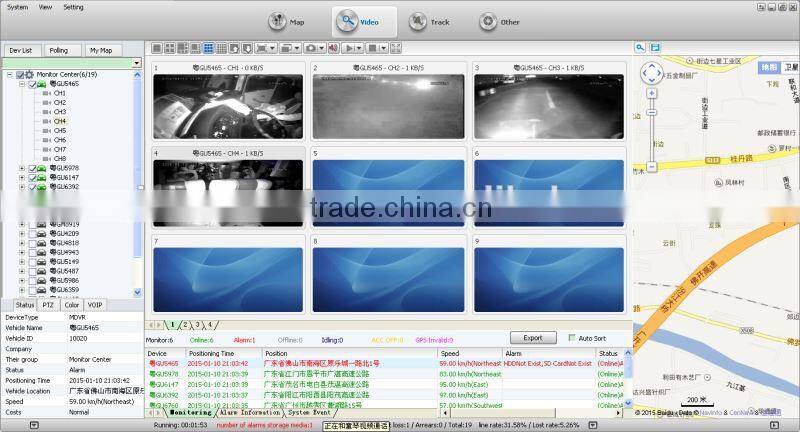This screenshot has width=800, height=432.
Task: Open the device search combo box dropdown
Action: point(136,63)
